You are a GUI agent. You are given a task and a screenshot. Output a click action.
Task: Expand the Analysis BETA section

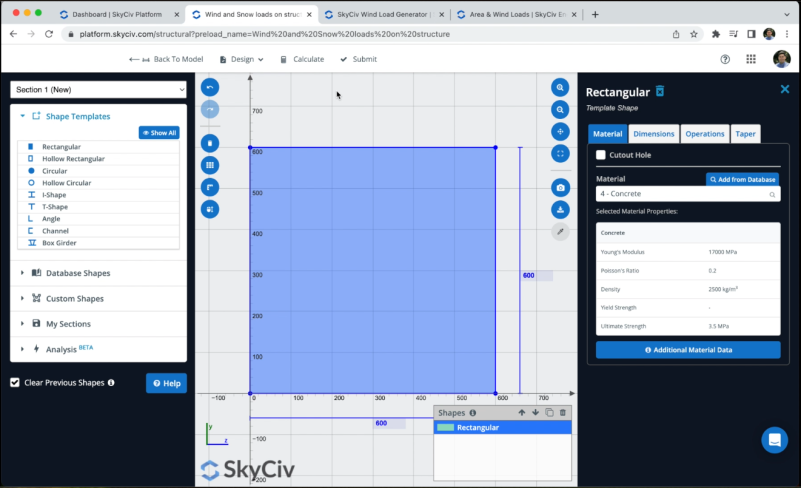click(63, 349)
